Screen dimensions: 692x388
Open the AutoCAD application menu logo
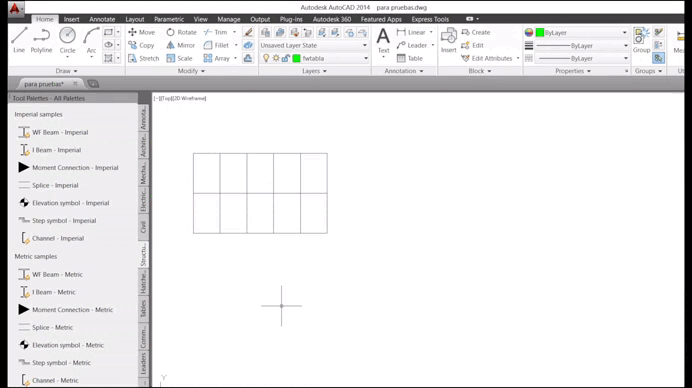15,8
